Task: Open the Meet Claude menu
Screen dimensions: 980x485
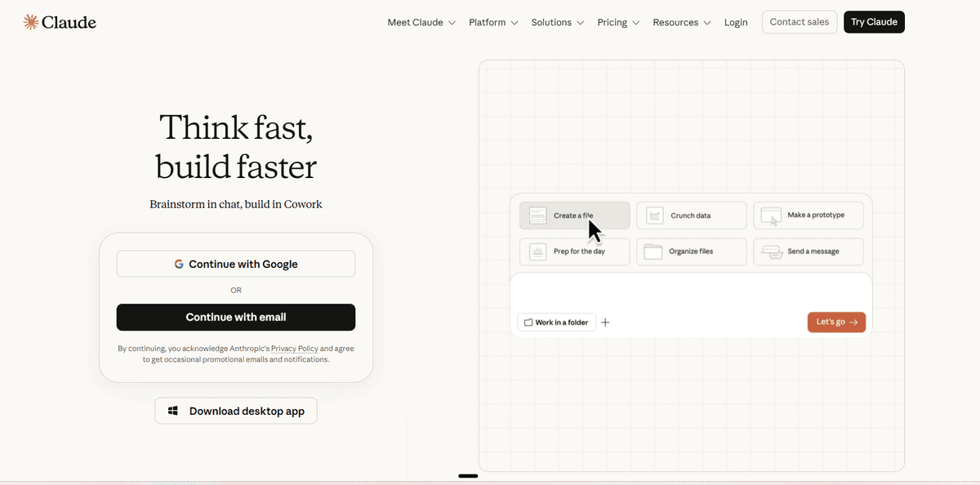Action: pyautogui.click(x=421, y=22)
